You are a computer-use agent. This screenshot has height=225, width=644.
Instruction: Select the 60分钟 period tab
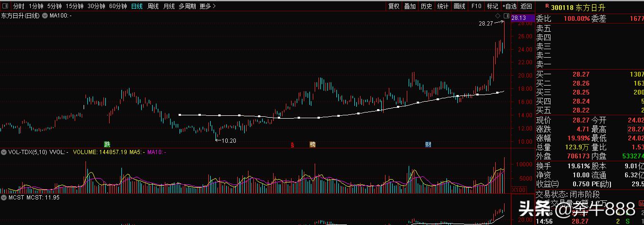[118, 6]
